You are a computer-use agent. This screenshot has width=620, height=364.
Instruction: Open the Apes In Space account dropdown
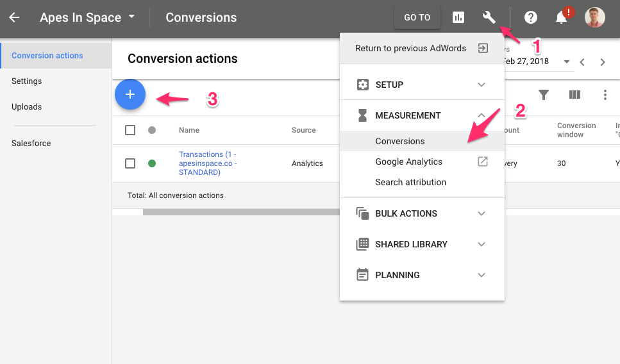tap(87, 17)
